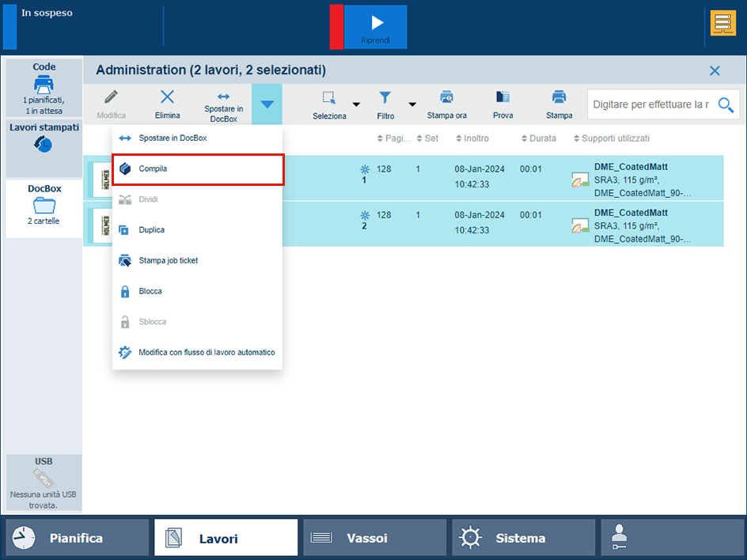The width and height of the screenshot is (747, 560).
Task: Click the user login key icon
Action: coord(619,538)
